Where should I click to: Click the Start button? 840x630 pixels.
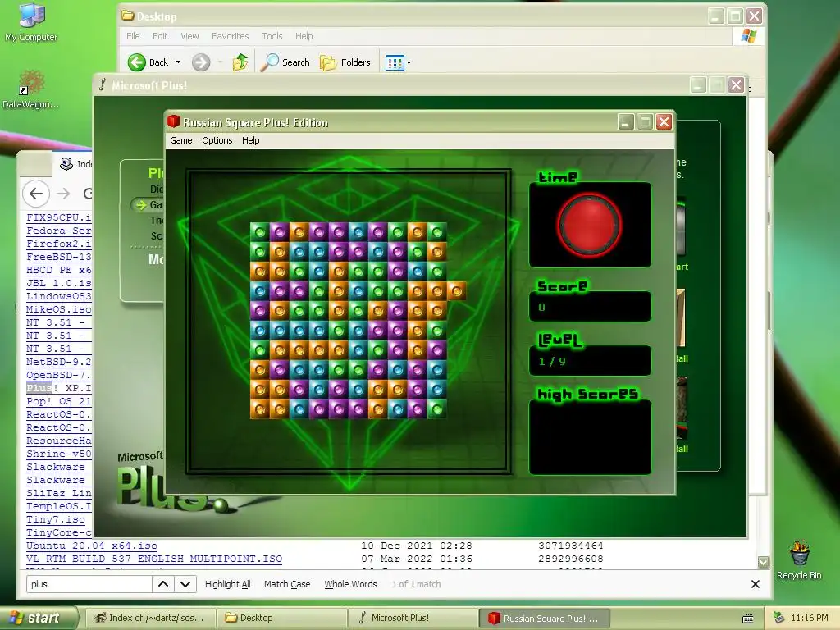point(39,618)
